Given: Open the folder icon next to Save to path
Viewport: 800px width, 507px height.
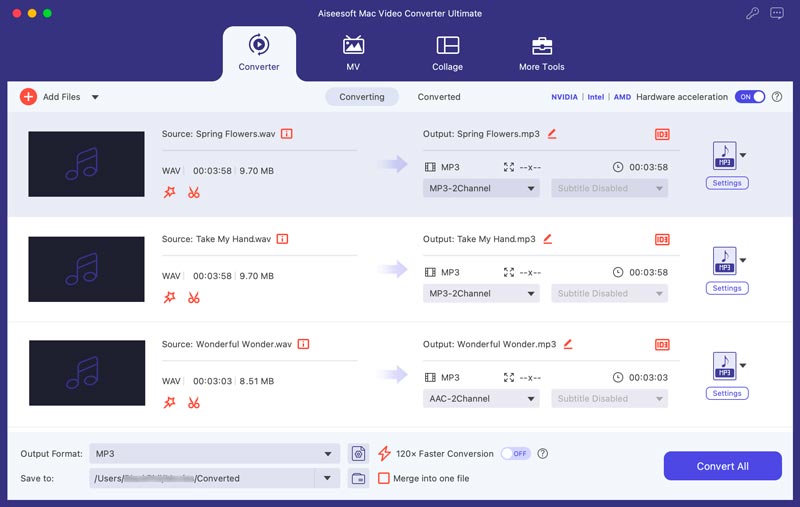Looking at the screenshot, I should coord(358,478).
